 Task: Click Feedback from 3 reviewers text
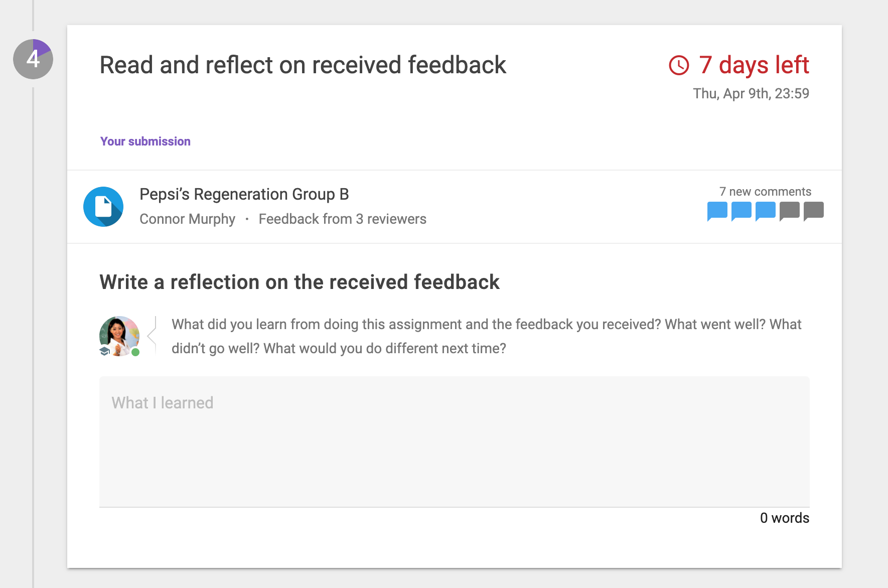pos(342,219)
